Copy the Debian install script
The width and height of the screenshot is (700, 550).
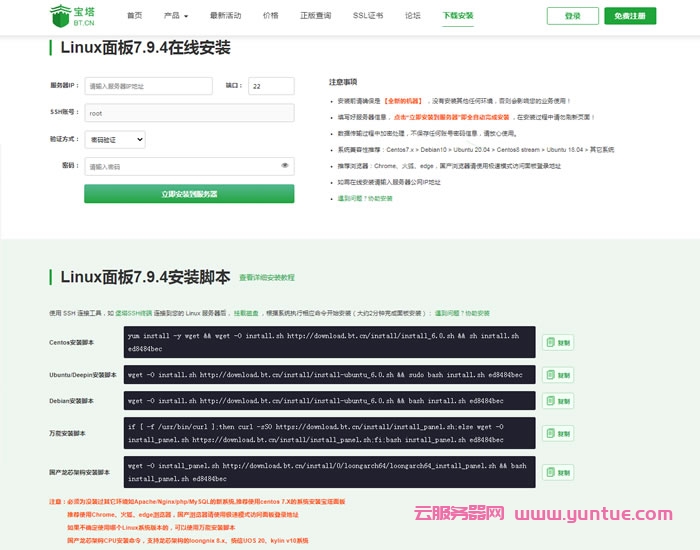click(556, 401)
